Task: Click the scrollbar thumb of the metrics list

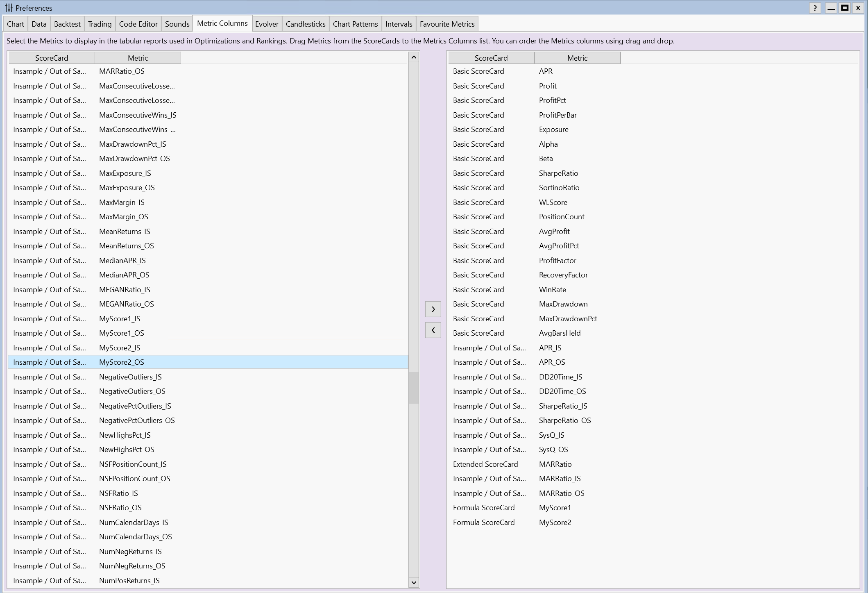Action: (x=414, y=388)
